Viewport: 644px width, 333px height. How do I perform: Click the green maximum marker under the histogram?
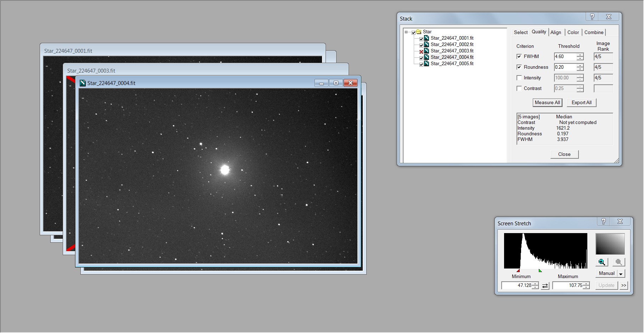540,271
